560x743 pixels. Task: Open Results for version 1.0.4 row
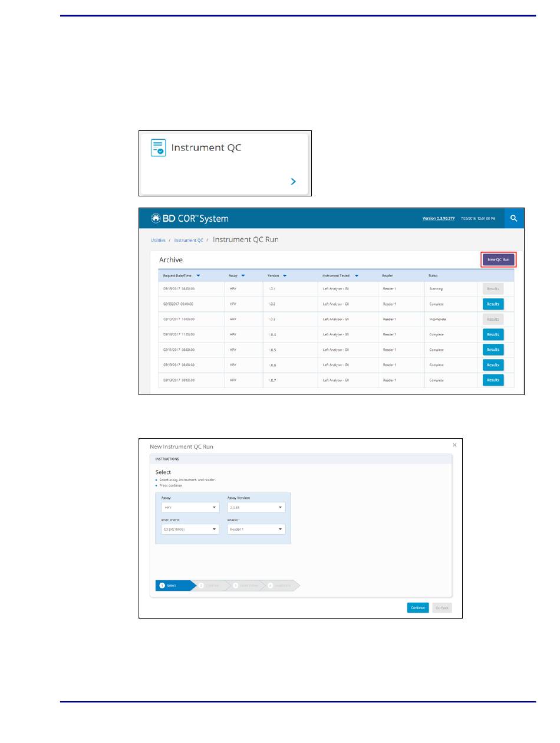(493, 334)
